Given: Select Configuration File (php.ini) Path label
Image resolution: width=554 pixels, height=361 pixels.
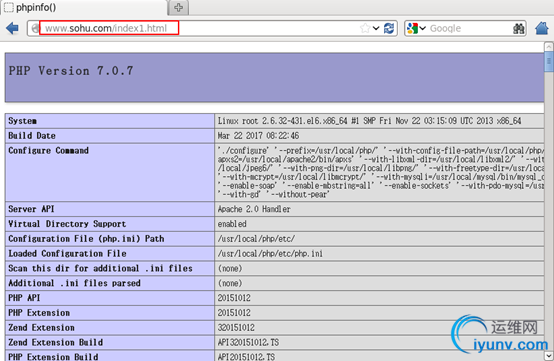Looking at the screenshot, I should (x=86, y=239).
